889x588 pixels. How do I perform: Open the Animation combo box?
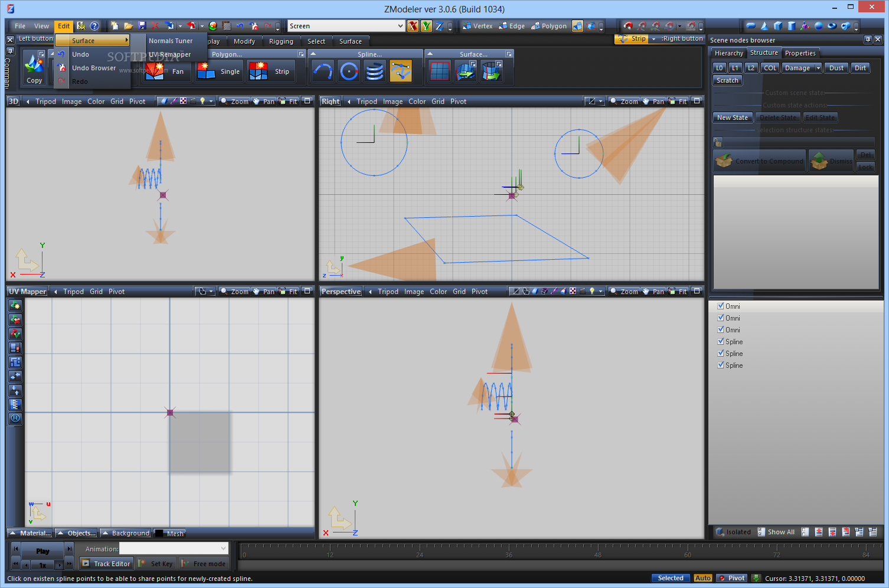[x=174, y=548]
